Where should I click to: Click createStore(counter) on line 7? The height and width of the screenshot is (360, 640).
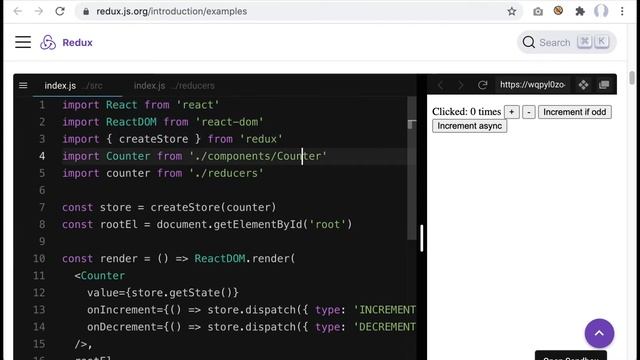(x=213, y=207)
